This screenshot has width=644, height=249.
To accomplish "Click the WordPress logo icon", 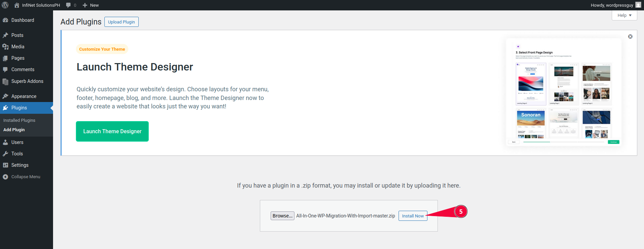I will tap(5, 5).
